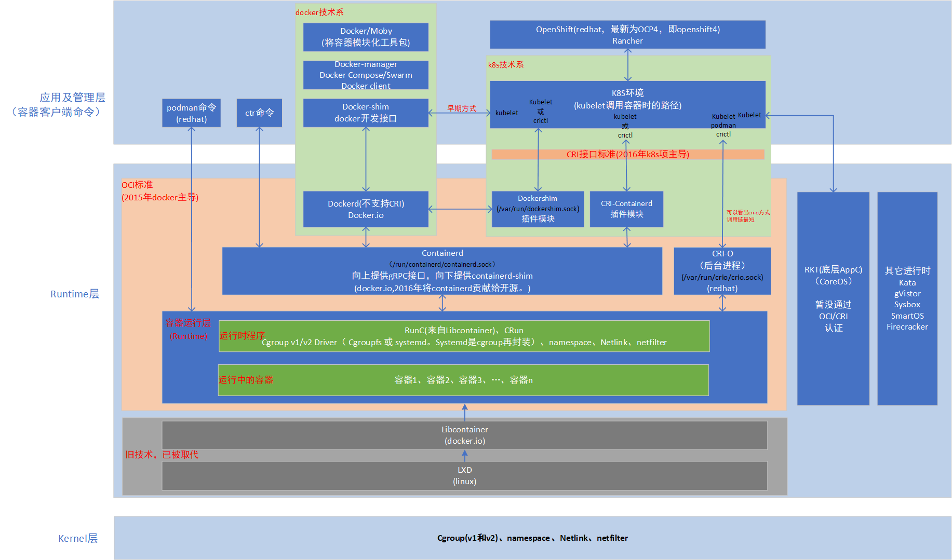Click the Docker-shim docker开发接口 box
The height and width of the screenshot is (560, 952).
click(x=366, y=113)
